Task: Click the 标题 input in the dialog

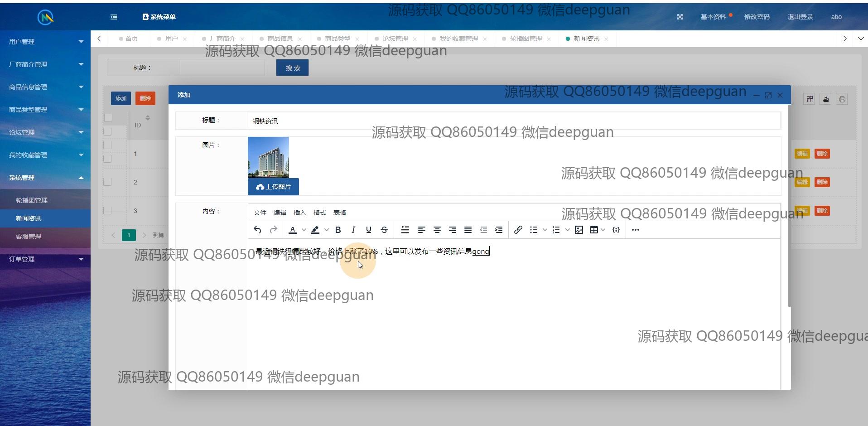Action: [x=514, y=121]
